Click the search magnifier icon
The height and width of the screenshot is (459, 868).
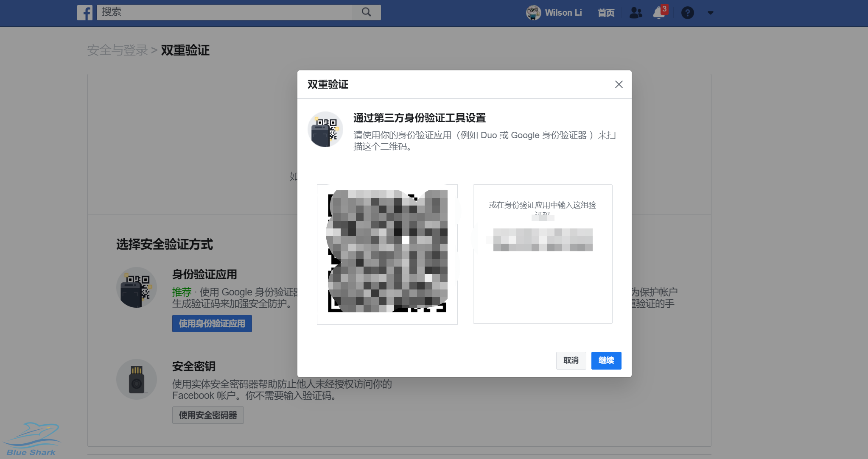click(x=366, y=12)
